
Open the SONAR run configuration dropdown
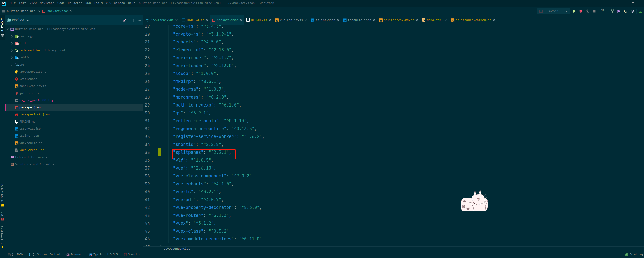pyautogui.click(x=553, y=11)
